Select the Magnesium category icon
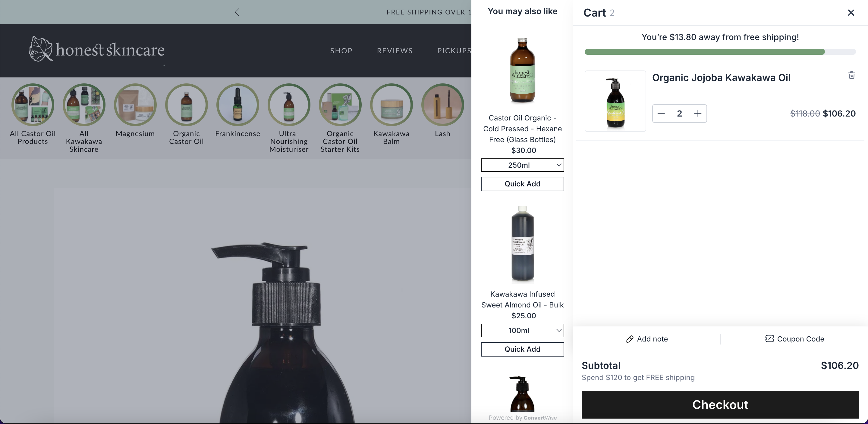 (135, 105)
